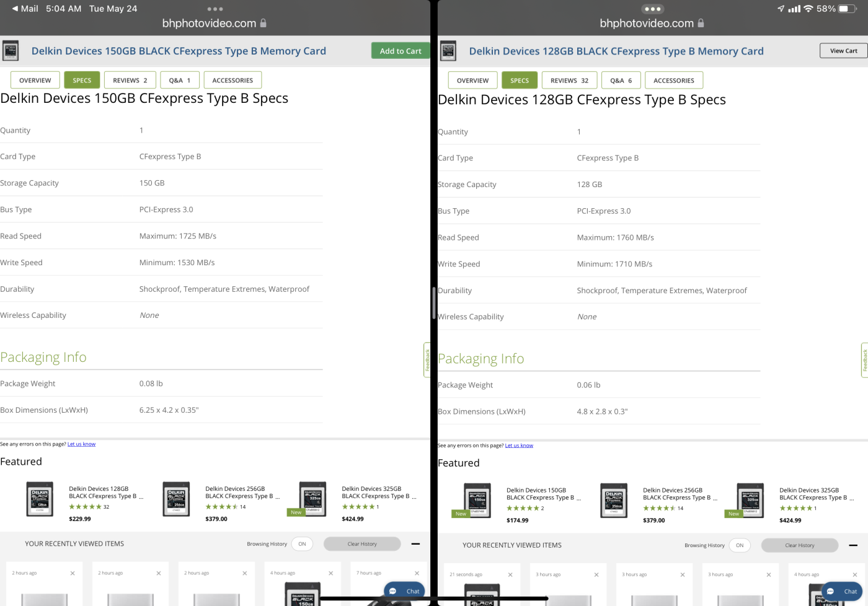The image size is (868, 606).
Task: Collapse recently viewed items in left pane
Action: click(415, 544)
